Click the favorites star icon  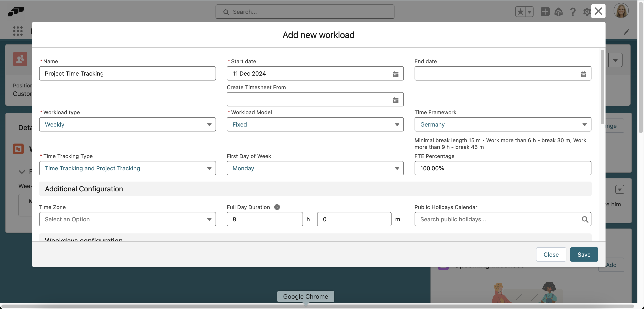click(521, 11)
